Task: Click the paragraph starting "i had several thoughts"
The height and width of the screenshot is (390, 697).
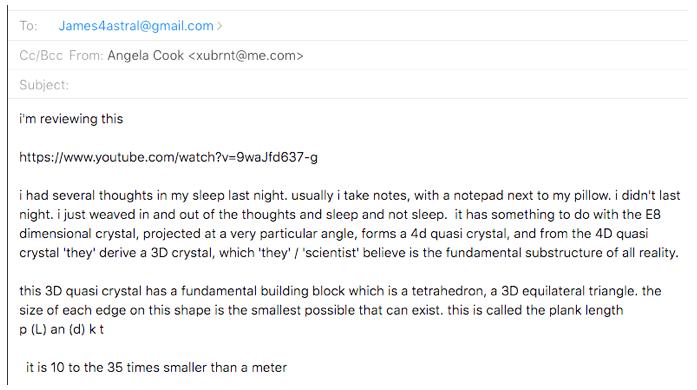Action: click(x=349, y=224)
